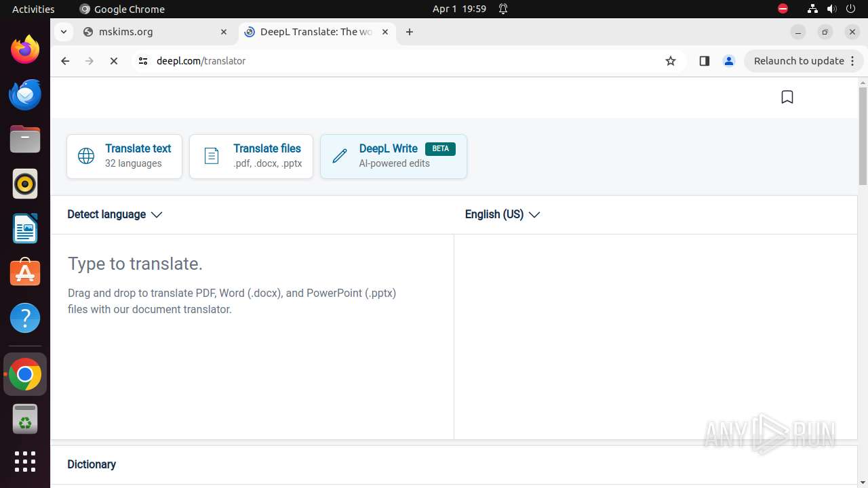Bookmark this tab with star icon
Image resolution: width=868 pixels, height=488 pixels.
(x=671, y=61)
